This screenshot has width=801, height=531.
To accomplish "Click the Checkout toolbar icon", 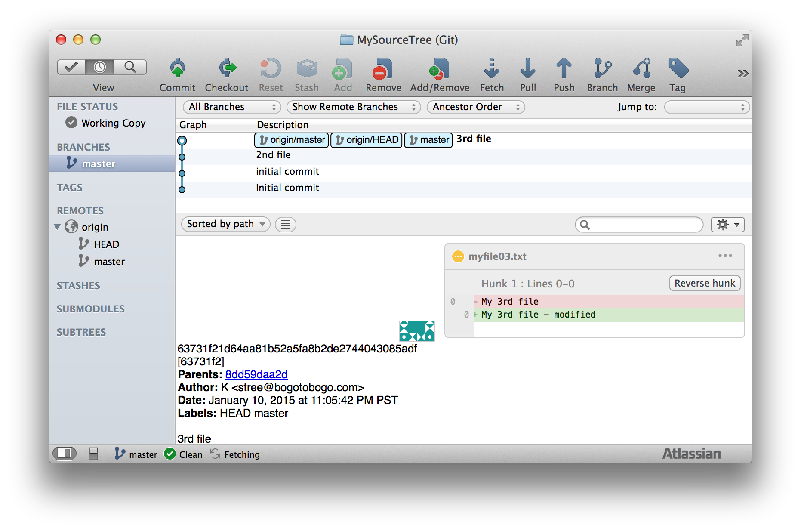I will (x=227, y=68).
